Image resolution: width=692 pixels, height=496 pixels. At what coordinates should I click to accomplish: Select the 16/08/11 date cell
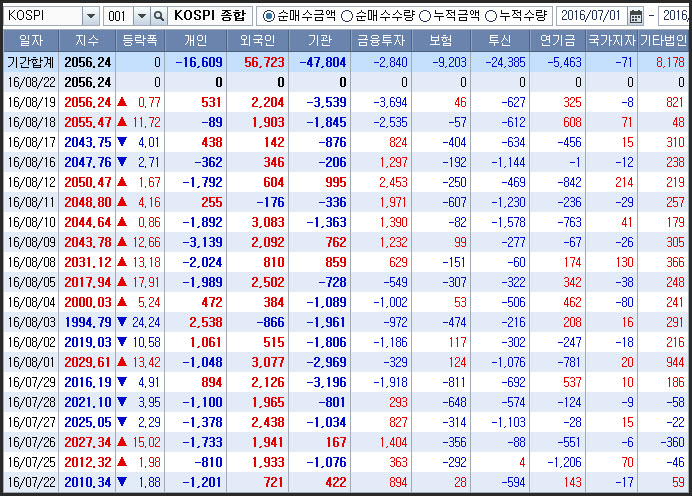point(31,202)
